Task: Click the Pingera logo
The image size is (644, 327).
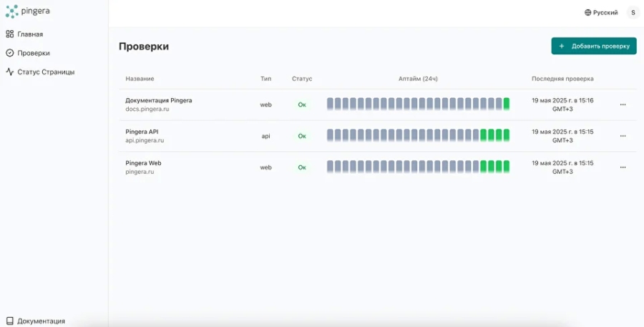Action: (27, 11)
